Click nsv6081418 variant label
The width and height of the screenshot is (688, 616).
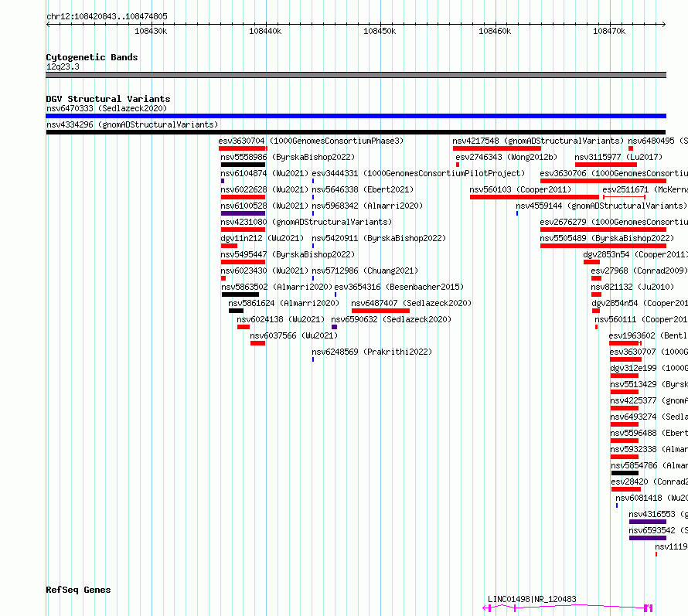tap(652, 498)
